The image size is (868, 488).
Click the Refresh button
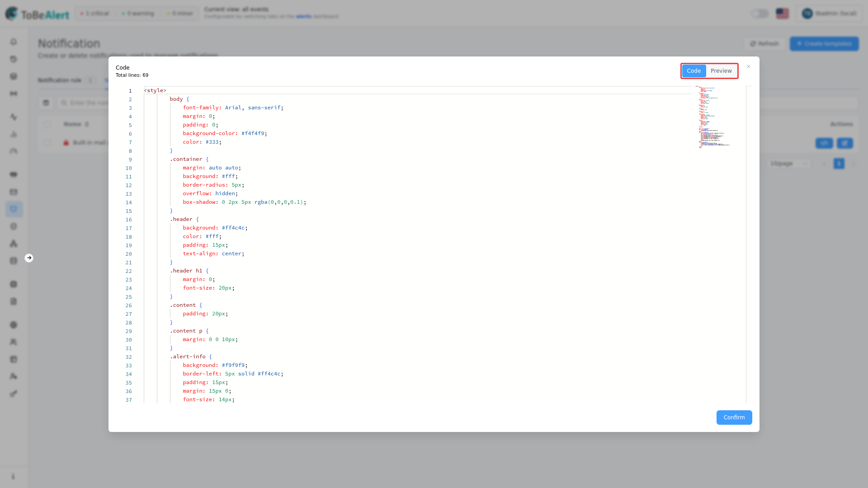pyautogui.click(x=764, y=44)
